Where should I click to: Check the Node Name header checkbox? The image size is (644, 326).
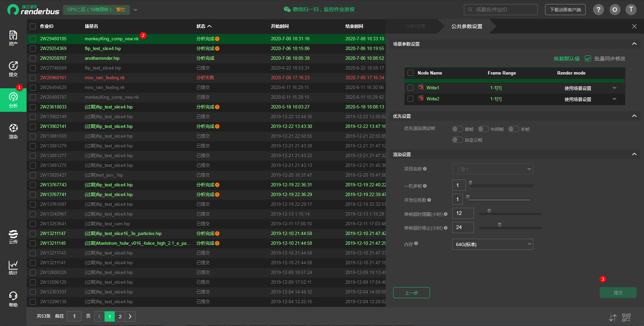click(410, 73)
